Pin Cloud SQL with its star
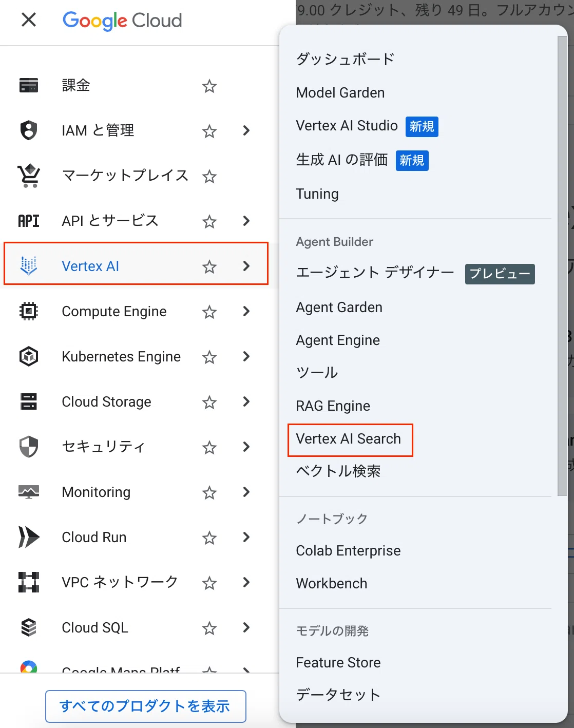The width and height of the screenshot is (574, 728). click(209, 628)
